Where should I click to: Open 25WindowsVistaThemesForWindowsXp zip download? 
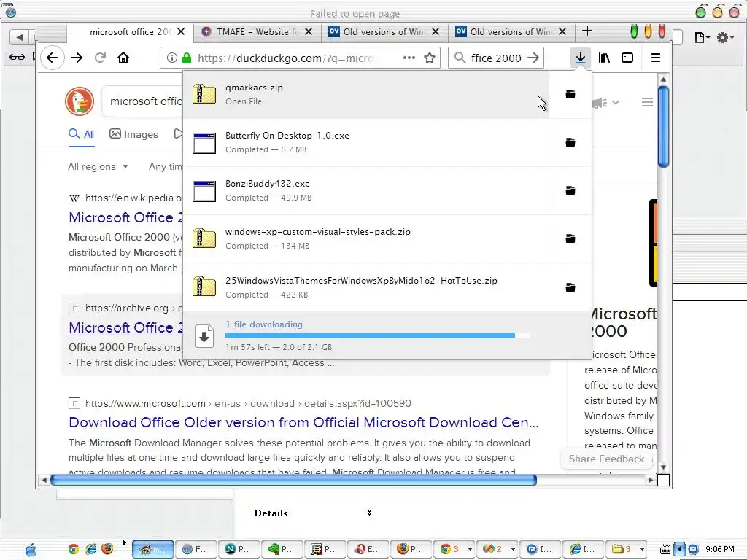click(x=366, y=287)
